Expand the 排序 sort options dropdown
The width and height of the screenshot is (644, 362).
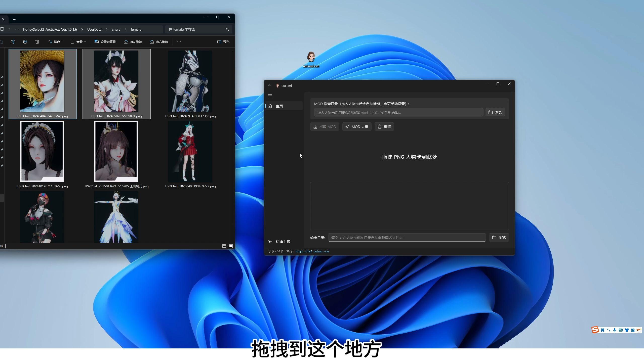[56, 42]
